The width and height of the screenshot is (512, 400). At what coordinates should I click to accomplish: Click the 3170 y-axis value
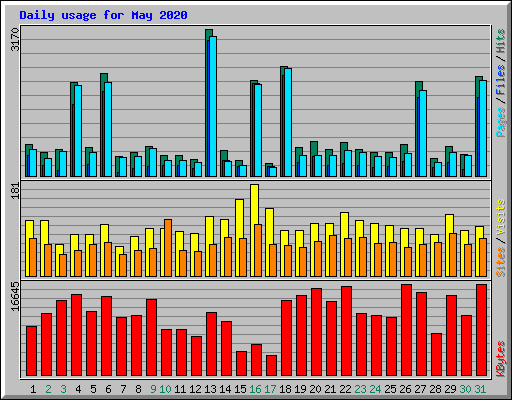(x=15, y=40)
